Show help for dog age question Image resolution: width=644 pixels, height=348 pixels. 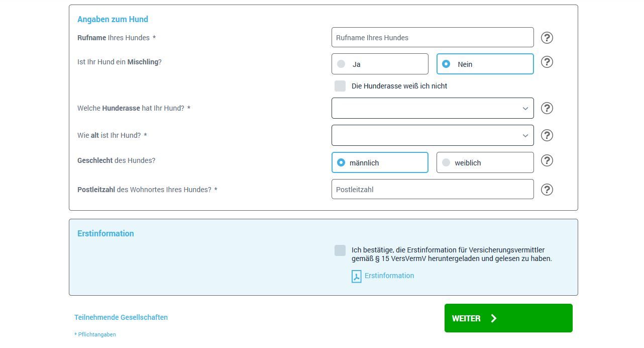(x=547, y=135)
